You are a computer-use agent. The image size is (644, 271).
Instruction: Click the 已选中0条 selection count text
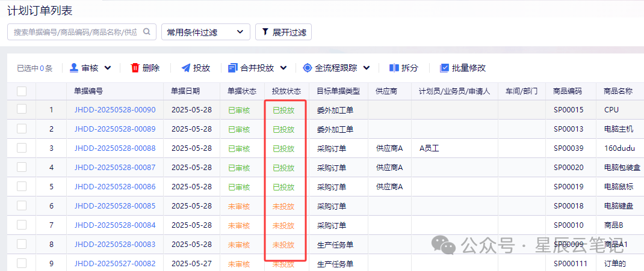click(34, 69)
